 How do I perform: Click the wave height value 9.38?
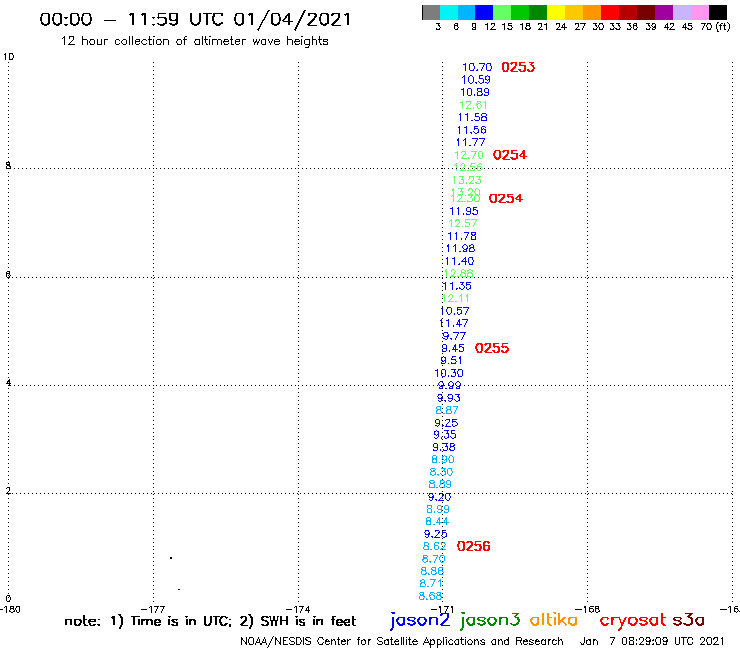click(x=444, y=447)
